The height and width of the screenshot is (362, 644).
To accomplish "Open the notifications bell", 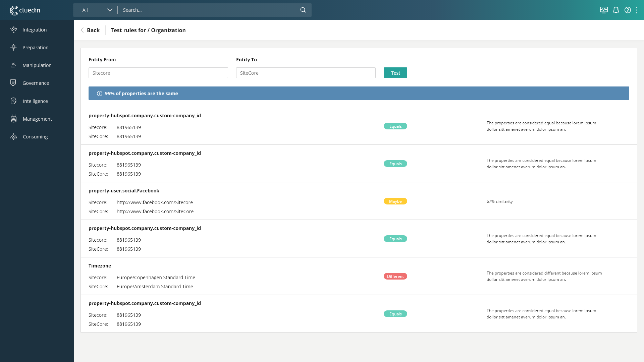I will point(616,10).
